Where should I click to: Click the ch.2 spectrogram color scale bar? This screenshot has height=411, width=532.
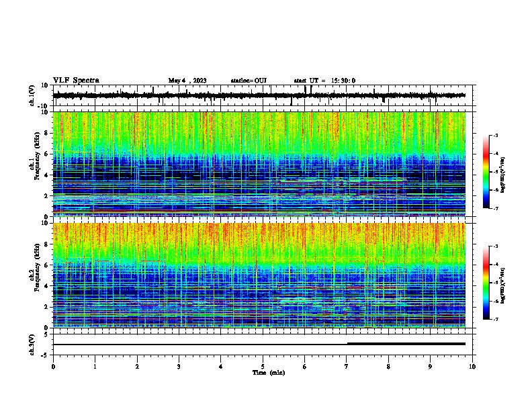click(x=486, y=283)
